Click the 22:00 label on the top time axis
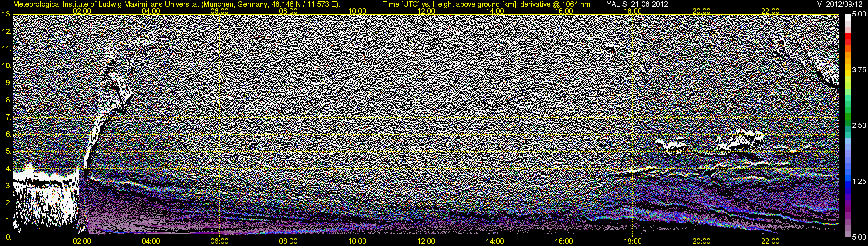The image size is (868, 246). pos(770,11)
